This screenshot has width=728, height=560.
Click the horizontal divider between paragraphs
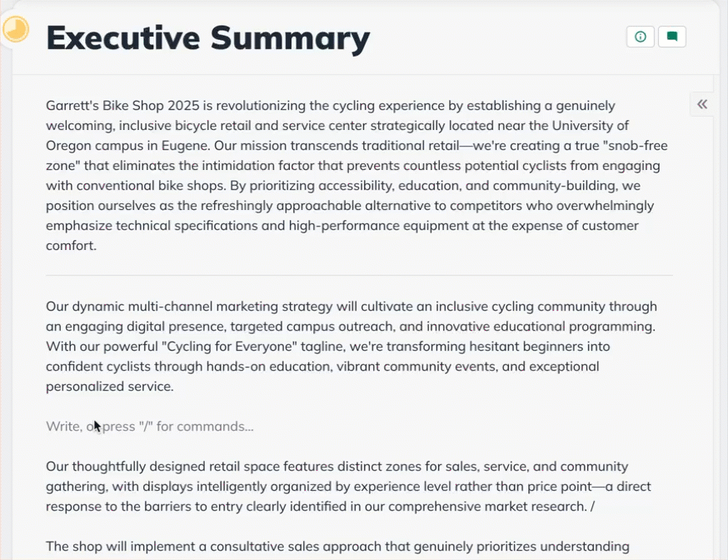359,275
